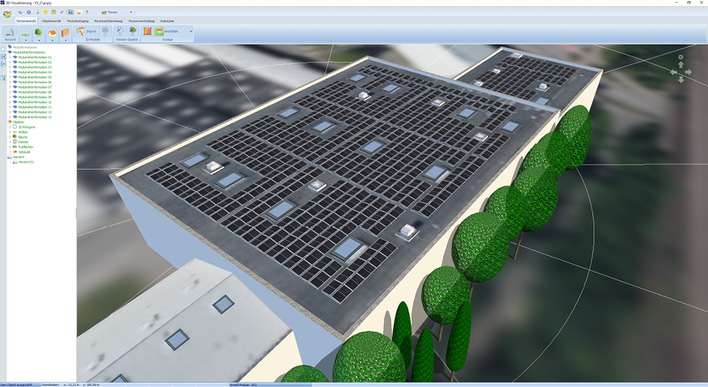This screenshot has height=387, width=708.
Task: Open the Kabelplan tab
Action: [x=167, y=21]
